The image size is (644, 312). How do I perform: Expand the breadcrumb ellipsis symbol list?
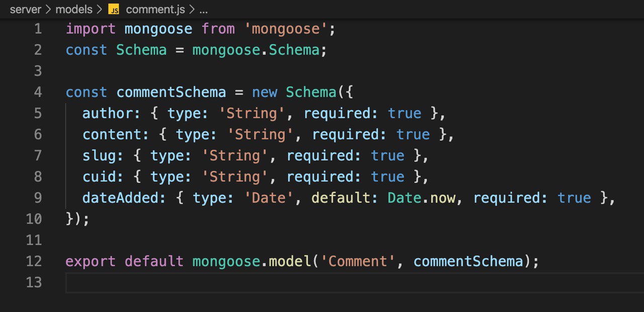[203, 10]
